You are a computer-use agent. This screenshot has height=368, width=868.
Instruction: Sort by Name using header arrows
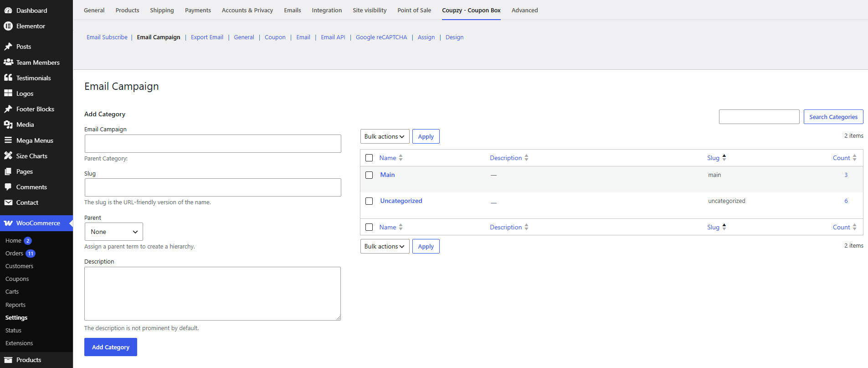click(401, 158)
